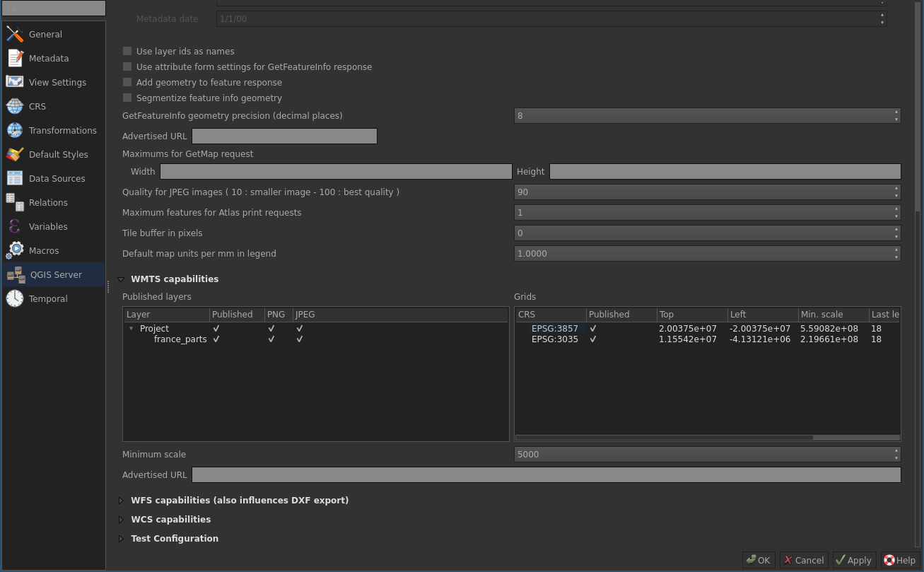
Task: Enable Use layer ids as names
Action: pos(127,51)
